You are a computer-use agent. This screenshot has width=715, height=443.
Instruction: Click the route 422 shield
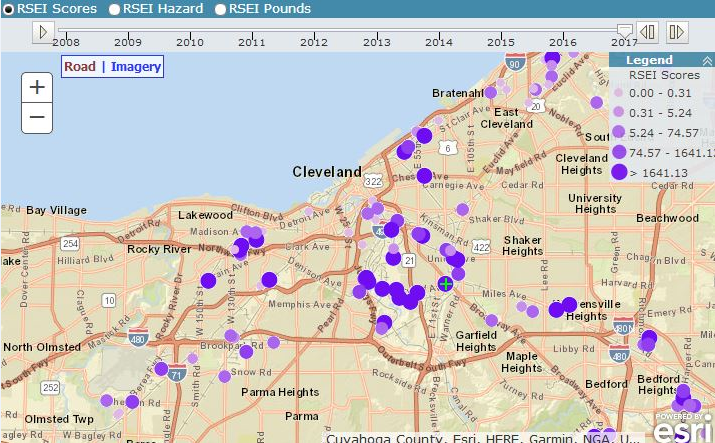tap(482, 247)
